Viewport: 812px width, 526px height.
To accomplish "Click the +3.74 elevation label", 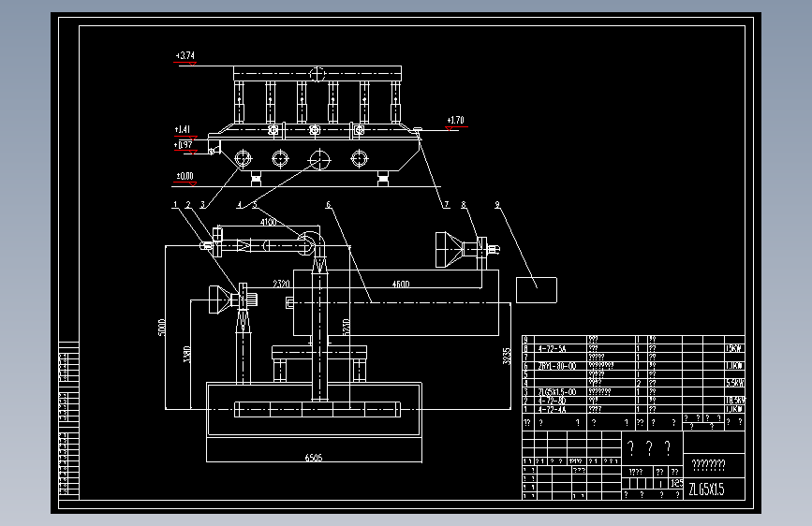I will coord(185,55).
